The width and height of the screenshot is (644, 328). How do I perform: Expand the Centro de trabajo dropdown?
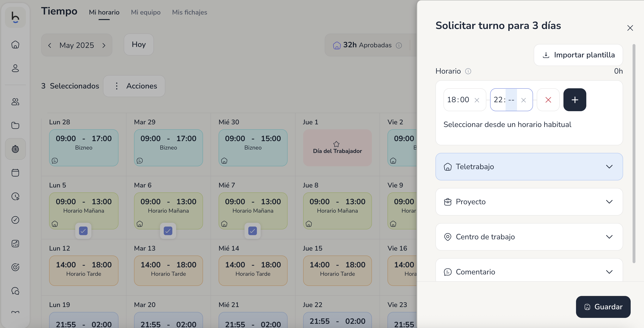tap(529, 237)
